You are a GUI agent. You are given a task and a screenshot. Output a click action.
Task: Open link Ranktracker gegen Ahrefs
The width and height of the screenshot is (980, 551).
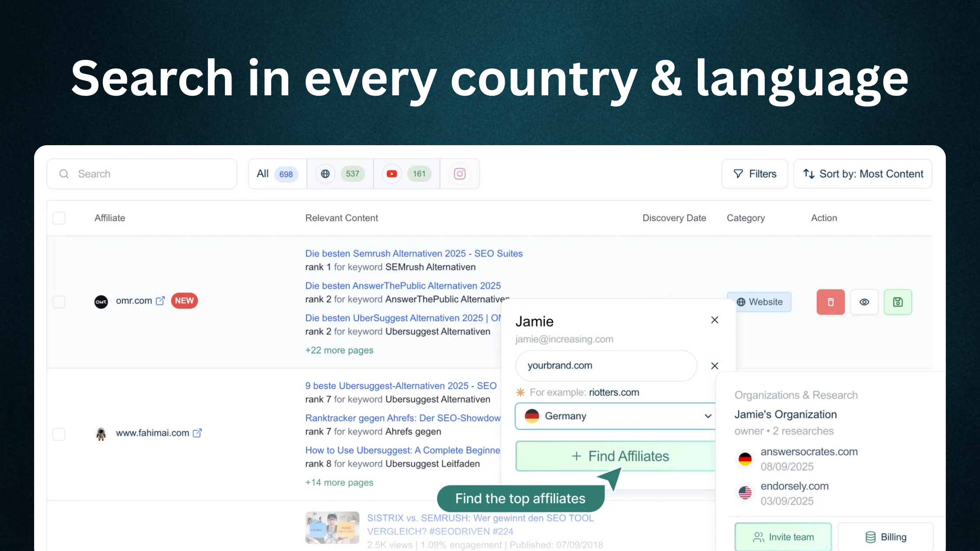pos(403,418)
